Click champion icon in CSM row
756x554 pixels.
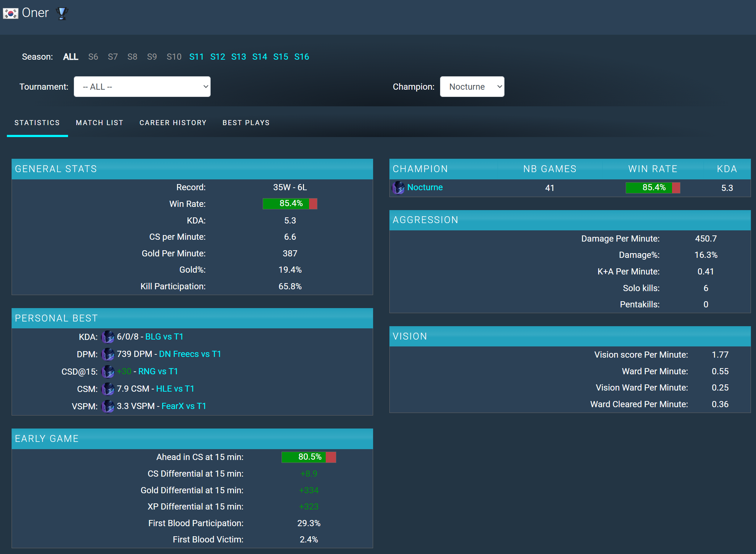[x=108, y=389]
